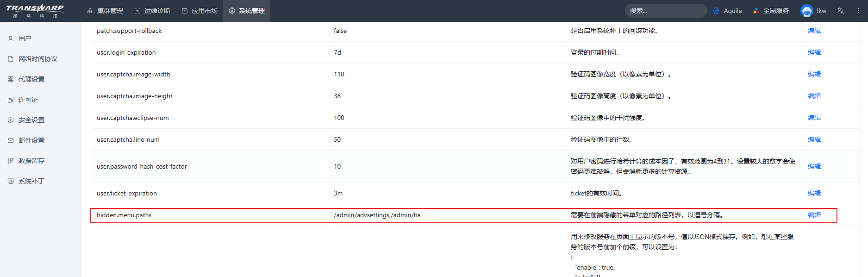Click the lkw user avatar
This screenshot has height=277, width=868.
[x=806, y=11]
